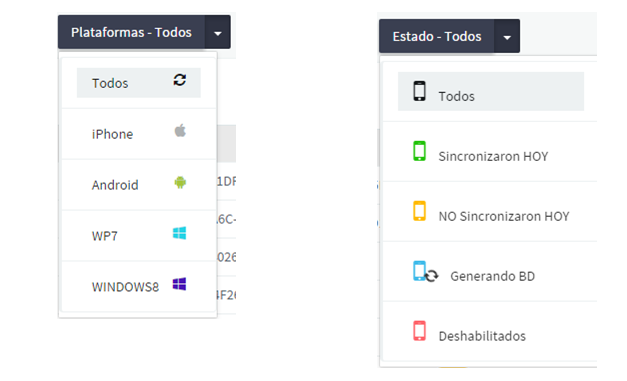
Task: Open the Estado dropdown arrow
Action: point(507,36)
